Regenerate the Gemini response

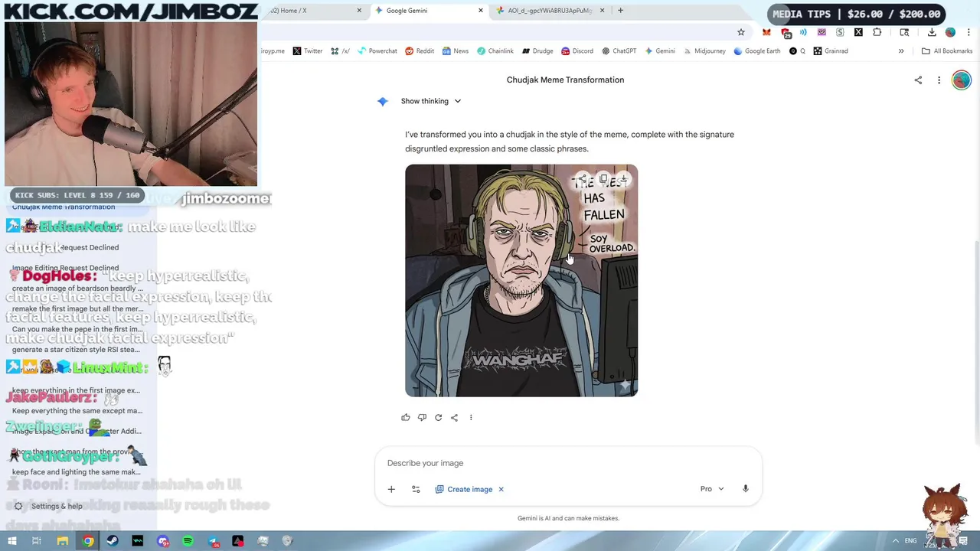[438, 417]
